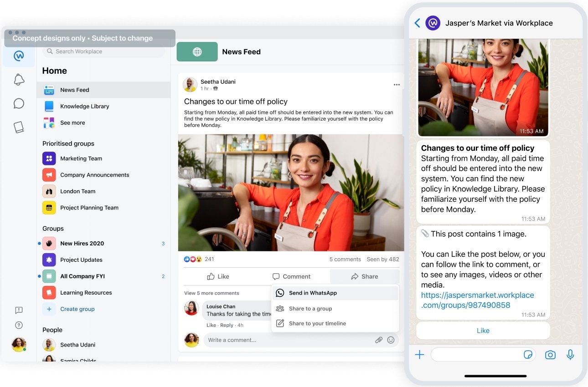Image resolution: width=588 pixels, height=387 pixels.
Task: Click Marketing Team group icon
Action: point(49,158)
